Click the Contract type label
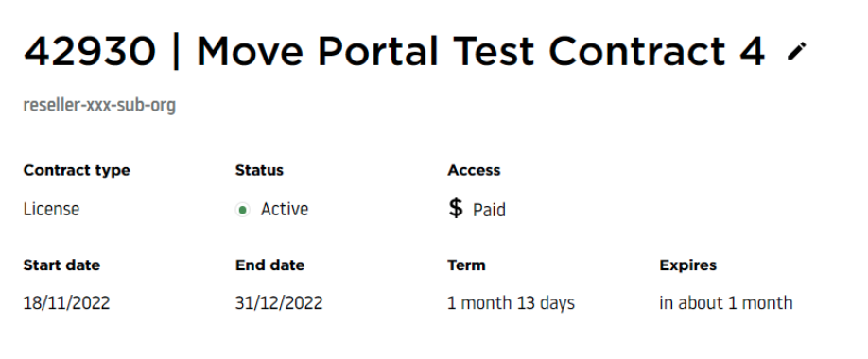 (77, 170)
